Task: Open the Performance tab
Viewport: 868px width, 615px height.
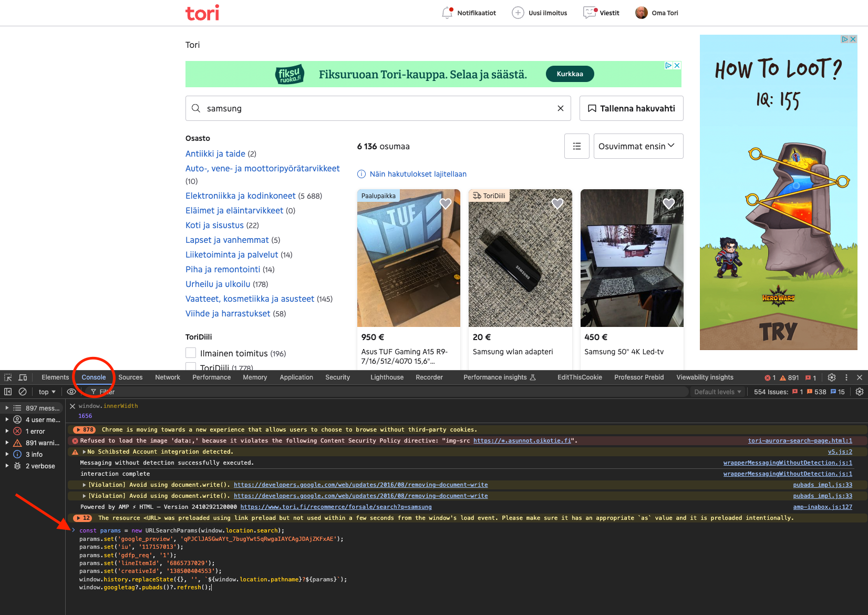Action: tap(212, 377)
